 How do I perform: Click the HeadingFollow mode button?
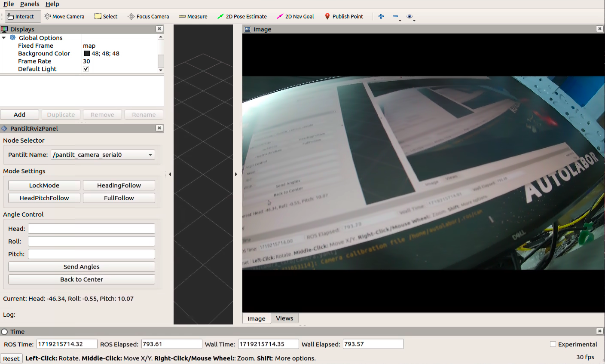point(119,185)
